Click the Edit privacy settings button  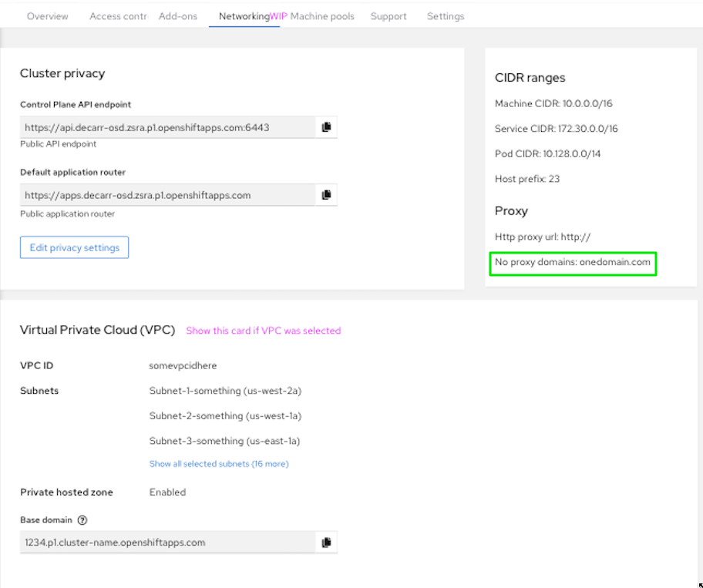tap(74, 247)
